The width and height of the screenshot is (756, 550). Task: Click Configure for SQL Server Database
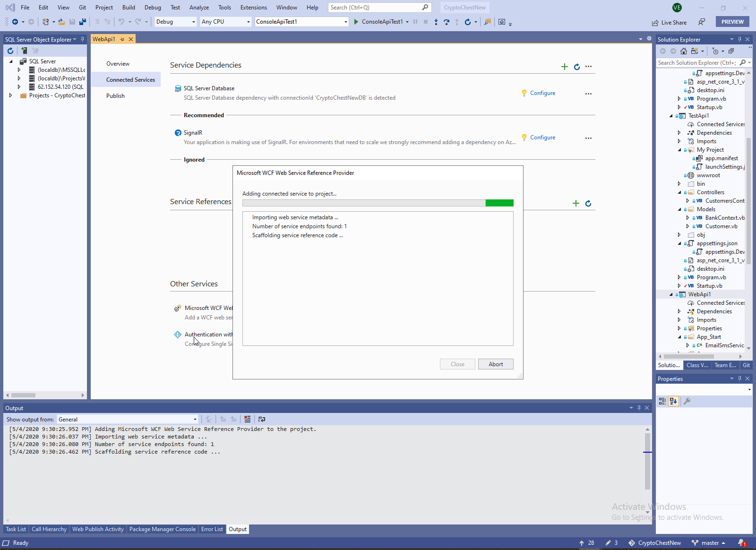coord(542,93)
